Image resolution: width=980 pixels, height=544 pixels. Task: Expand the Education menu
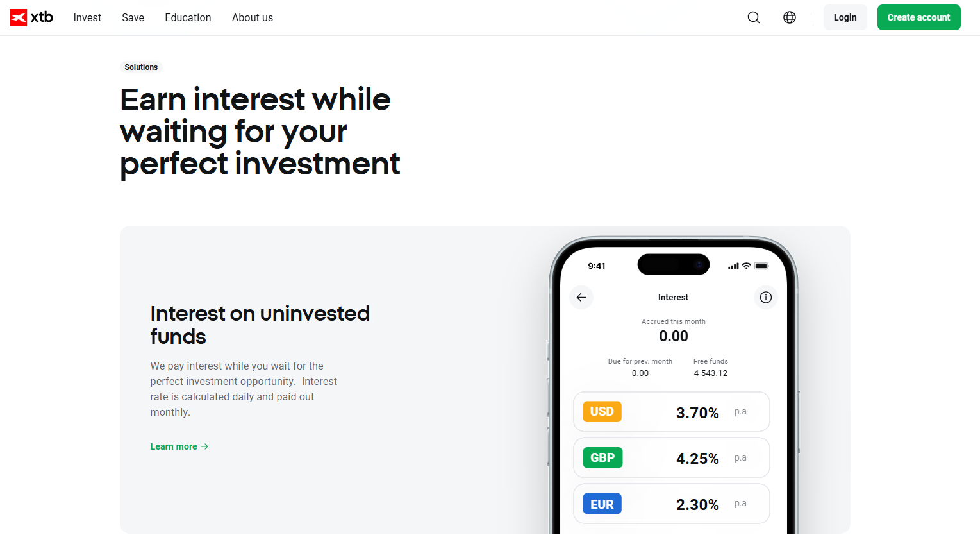(x=188, y=17)
